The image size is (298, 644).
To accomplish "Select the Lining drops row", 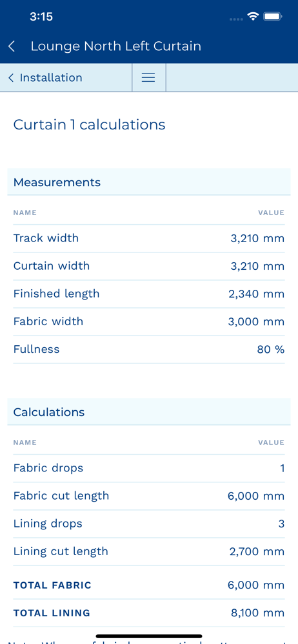I will [148, 524].
